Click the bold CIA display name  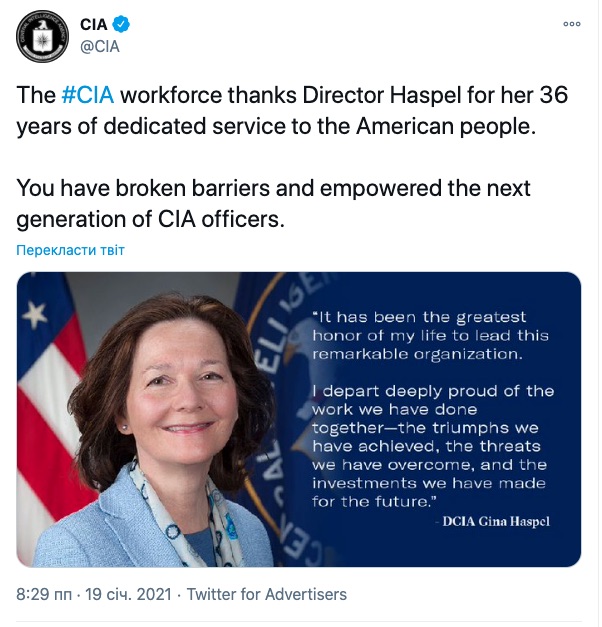pos(94,24)
